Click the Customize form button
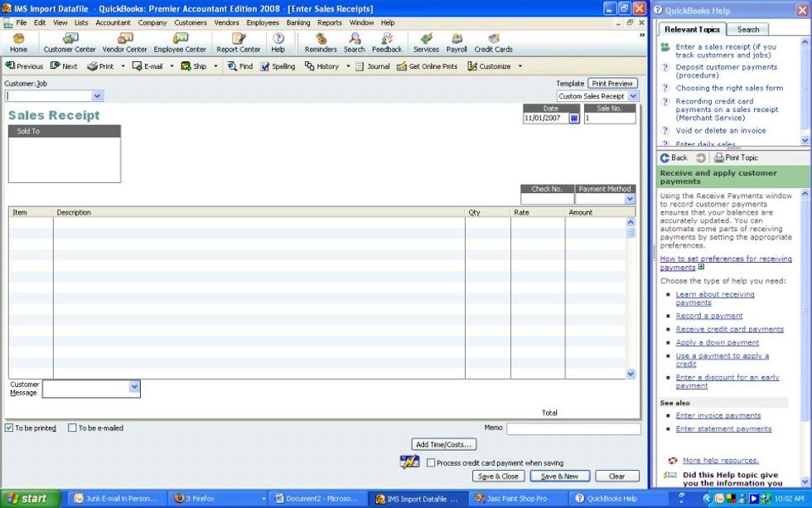 [x=489, y=66]
